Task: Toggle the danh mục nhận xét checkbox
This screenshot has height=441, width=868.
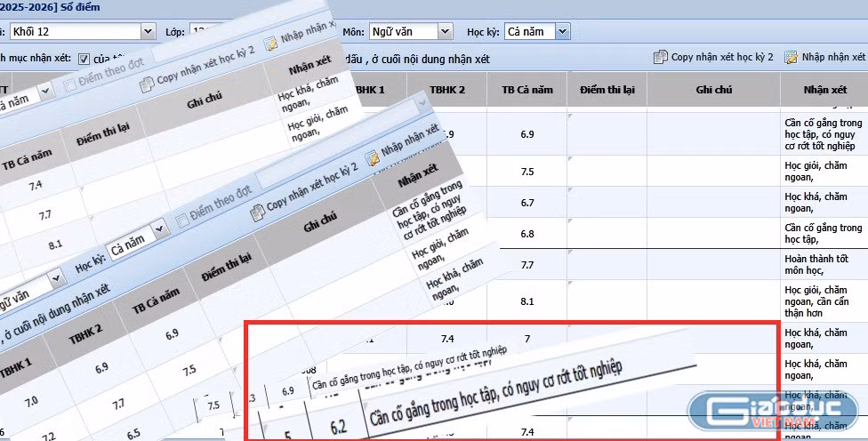Action: pyautogui.click(x=84, y=59)
